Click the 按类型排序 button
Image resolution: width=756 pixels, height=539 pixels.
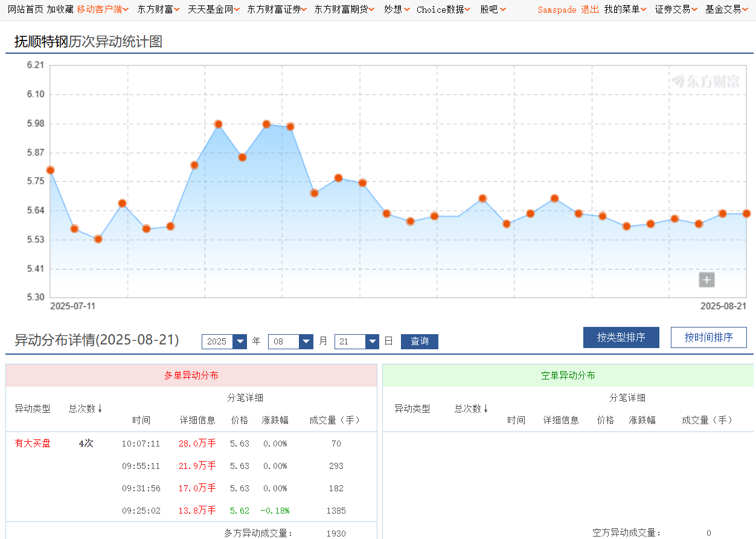coord(621,337)
